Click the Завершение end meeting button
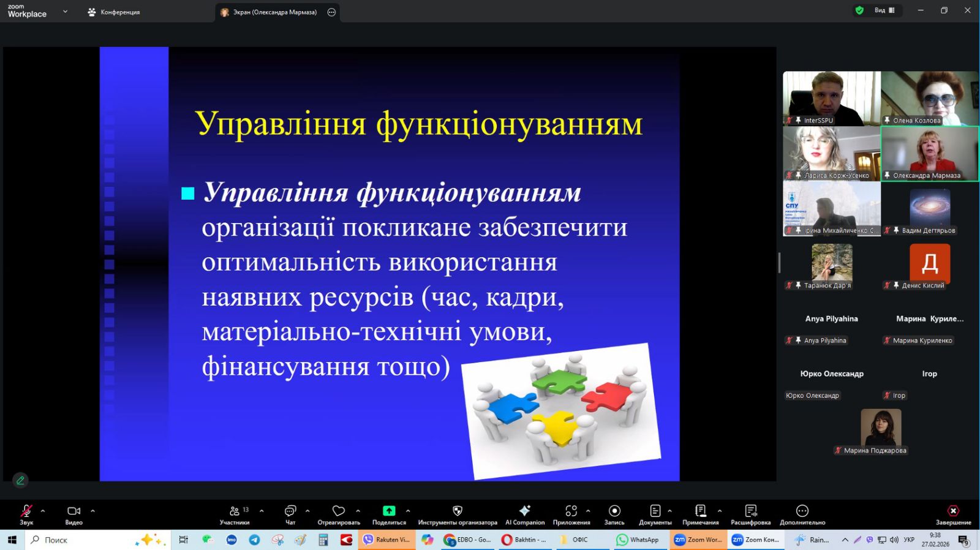The width and height of the screenshot is (980, 550). coord(953,511)
